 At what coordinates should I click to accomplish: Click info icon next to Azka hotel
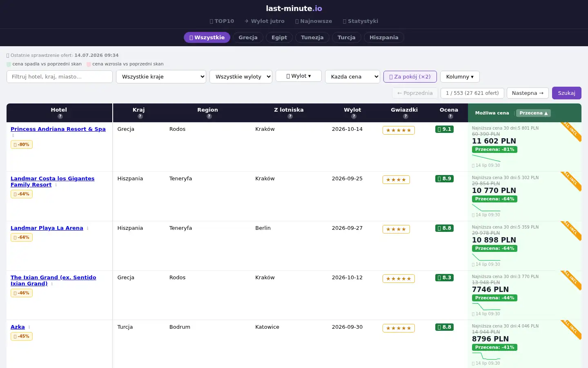29,327
